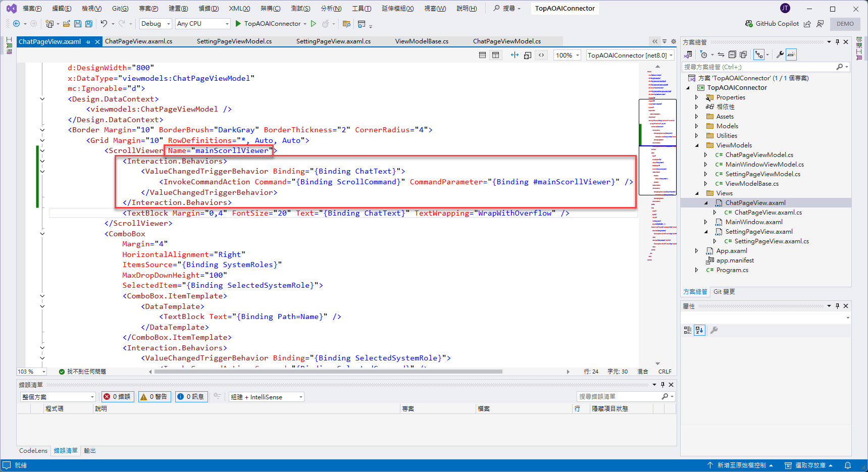
Task: Pin the ChatPageView.axaml tab
Action: coord(88,42)
